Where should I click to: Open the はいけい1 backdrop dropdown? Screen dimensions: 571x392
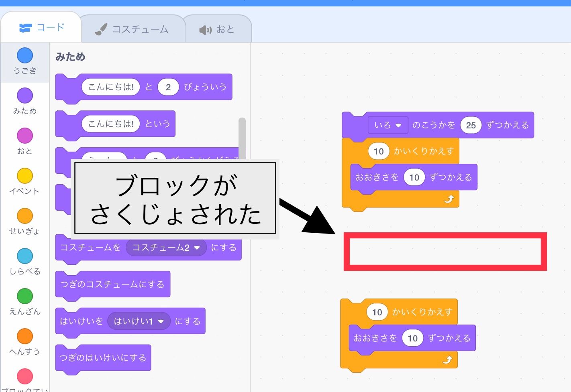point(138,321)
